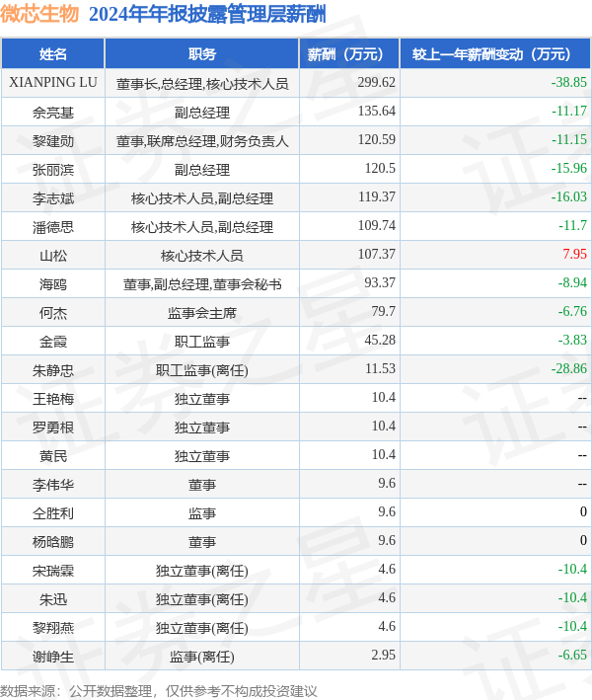This screenshot has height=700, width=592.
Task: Click the name 仝胜利
Action: coord(53,513)
